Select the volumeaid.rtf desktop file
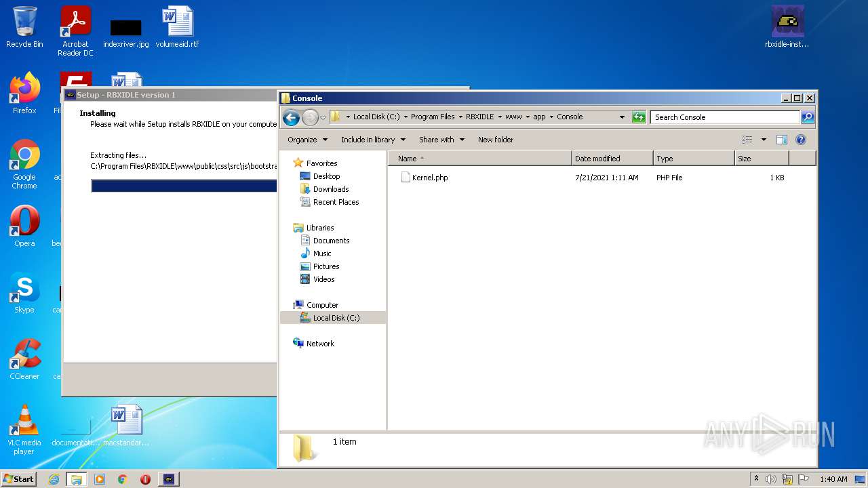868x488 pixels. [x=178, y=28]
